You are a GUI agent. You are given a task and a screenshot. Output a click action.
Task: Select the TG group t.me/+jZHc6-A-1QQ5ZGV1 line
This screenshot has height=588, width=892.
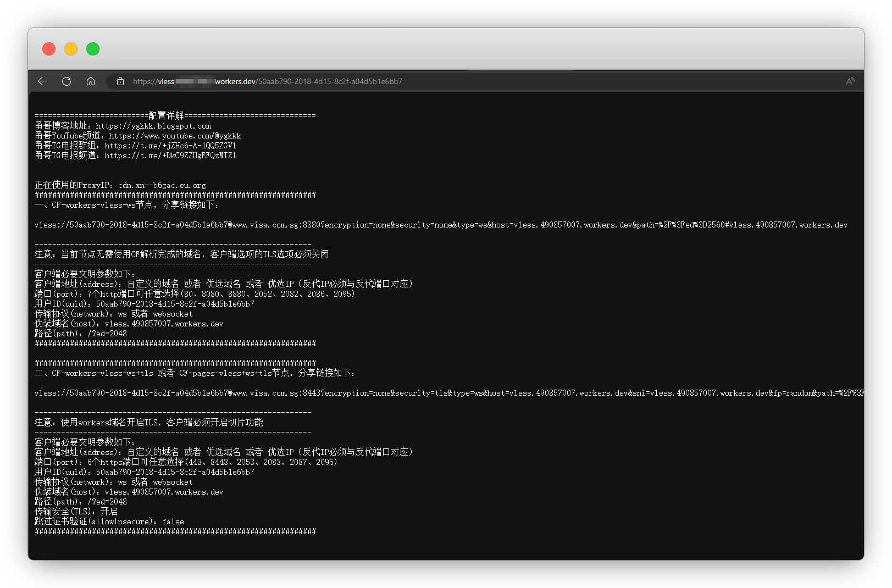(135, 146)
